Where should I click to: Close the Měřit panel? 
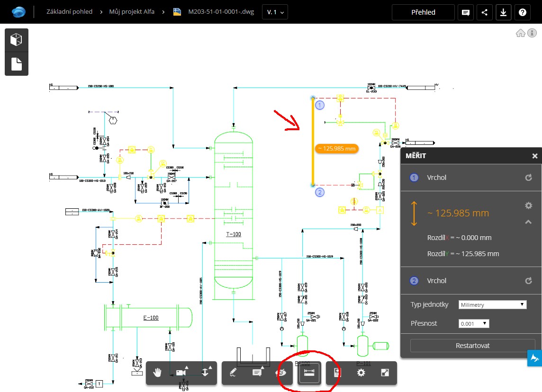pyautogui.click(x=535, y=156)
